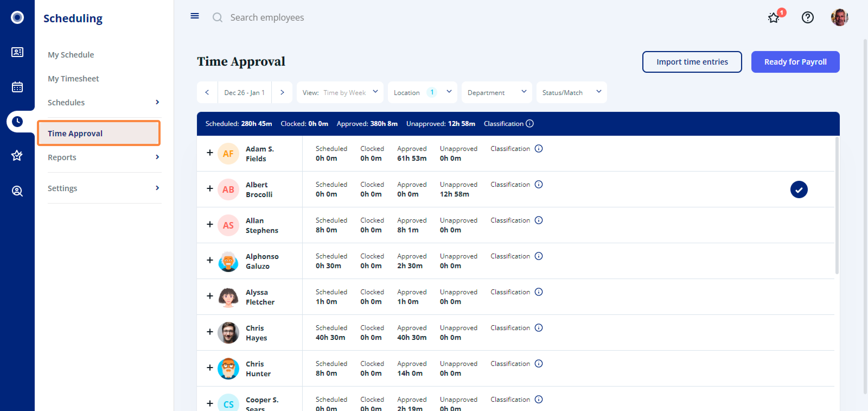The image size is (868, 411).
Task: Expand Albert Brocolli row with plus
Action: (x=210, y=188)
